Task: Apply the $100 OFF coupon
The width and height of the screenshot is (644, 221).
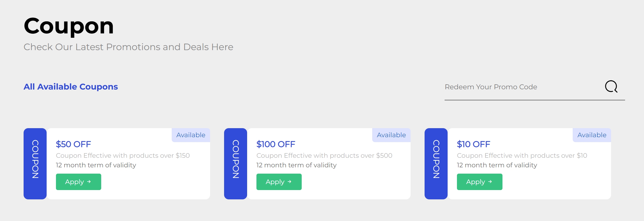Action: [279, 182]
